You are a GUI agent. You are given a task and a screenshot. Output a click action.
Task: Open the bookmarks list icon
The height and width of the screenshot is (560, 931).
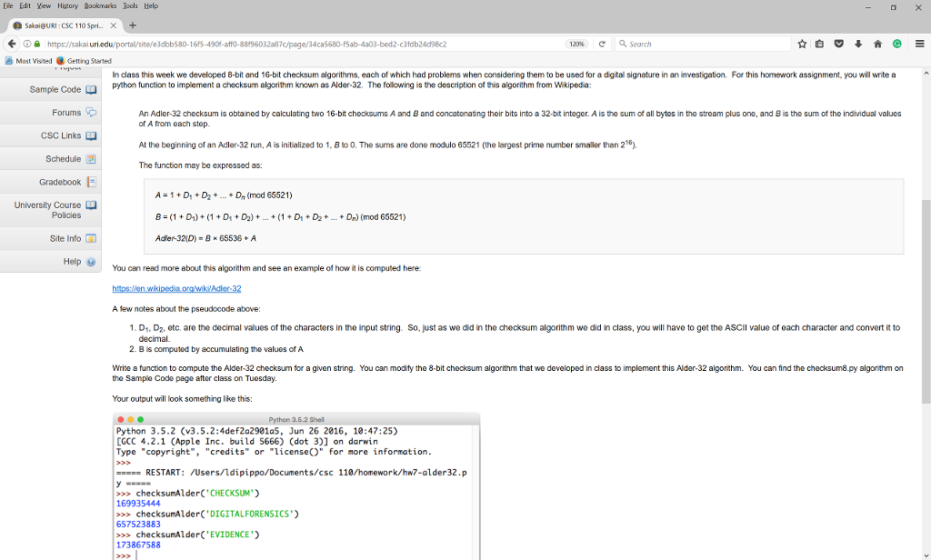(x=821, y=44)
